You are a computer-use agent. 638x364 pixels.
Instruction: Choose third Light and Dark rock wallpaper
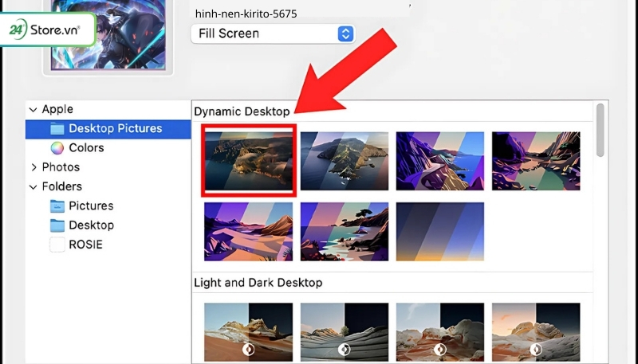(x=440, y=332)
